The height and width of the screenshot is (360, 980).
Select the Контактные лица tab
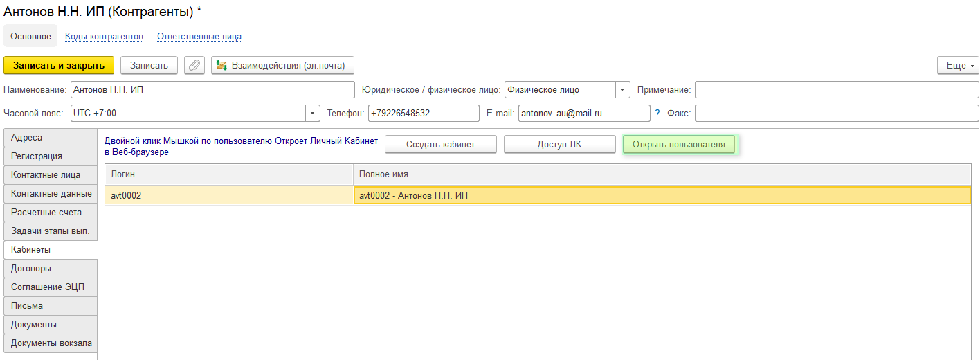point(51,175)
